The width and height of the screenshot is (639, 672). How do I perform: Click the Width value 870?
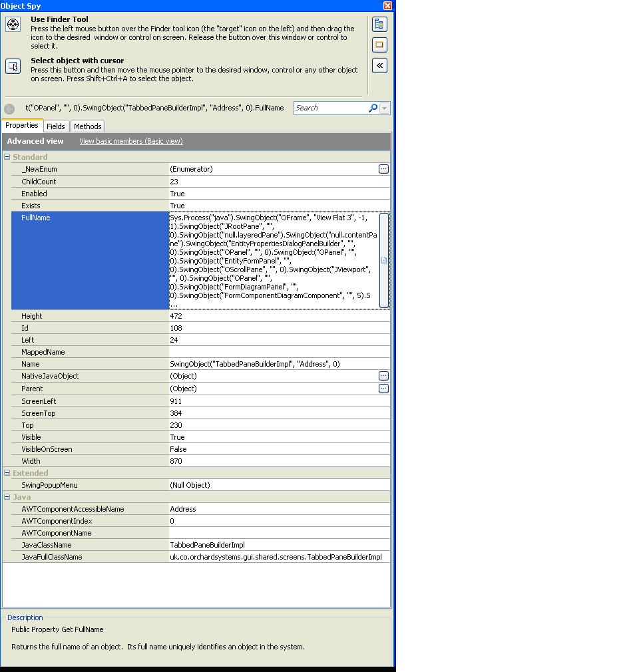pos(176,461)
